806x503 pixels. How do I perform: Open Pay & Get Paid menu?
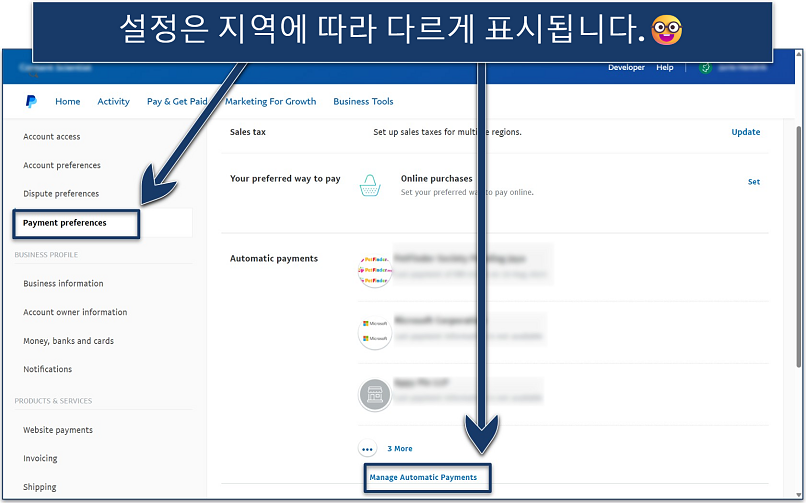click(x=176, y=101)
